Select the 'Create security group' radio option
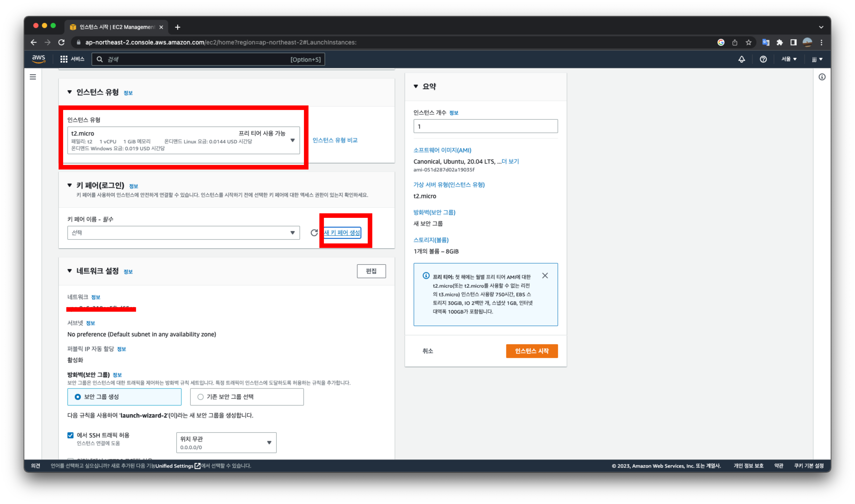Viewport: 855px width, 504px height. [78, 397]
